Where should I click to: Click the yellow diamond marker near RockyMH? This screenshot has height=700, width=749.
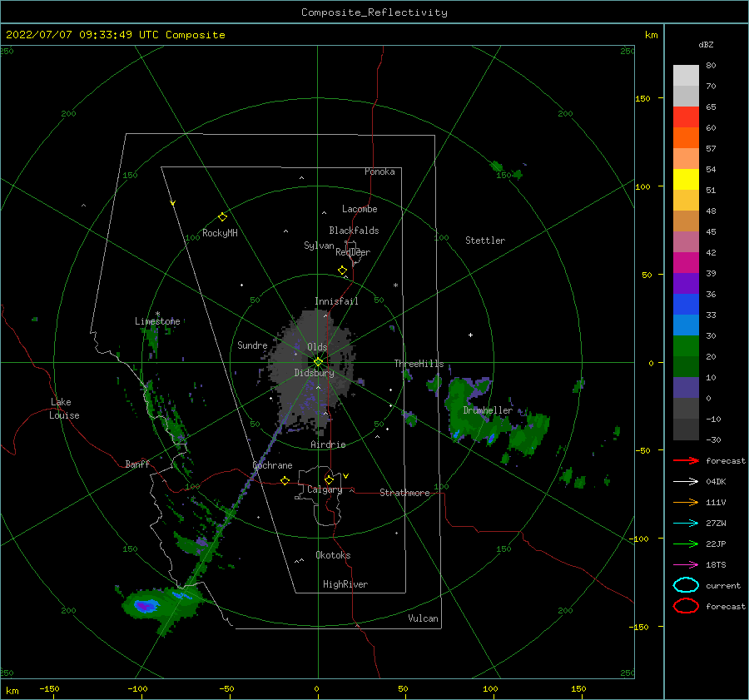click(222, 217)
